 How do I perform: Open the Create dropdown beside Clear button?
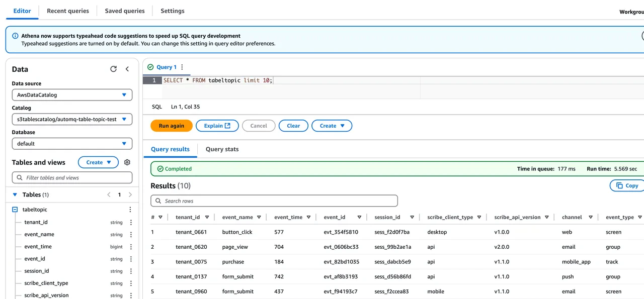coord(332,126)
